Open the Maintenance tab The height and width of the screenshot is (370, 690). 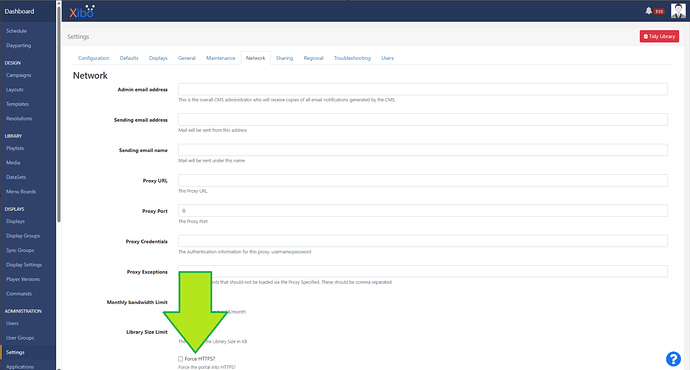pos(220,58)
